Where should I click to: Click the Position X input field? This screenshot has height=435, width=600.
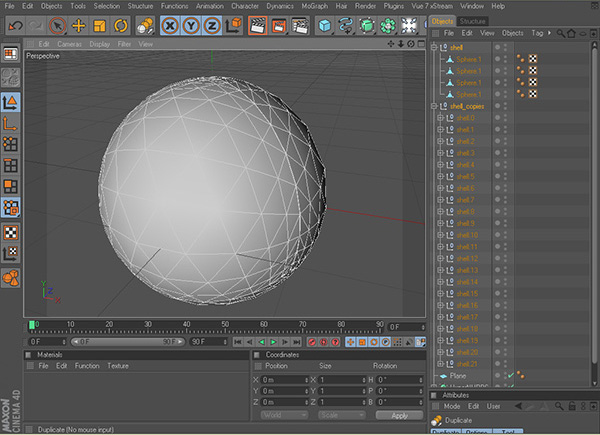pyautogui.click(x=285, y=380)
